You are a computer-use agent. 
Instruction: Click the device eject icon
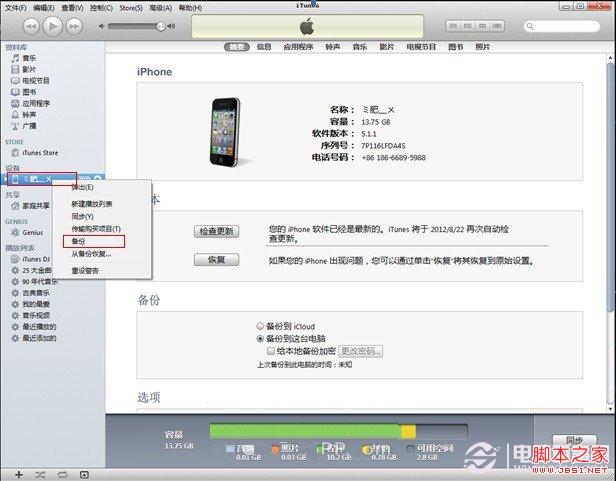pyautogui.click(x=97, y=179)
